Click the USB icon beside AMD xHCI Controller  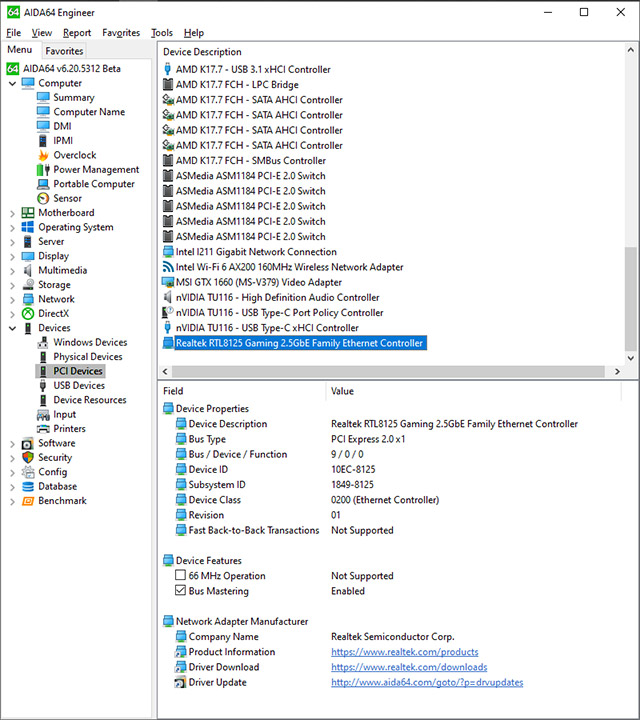click(168, 69)
